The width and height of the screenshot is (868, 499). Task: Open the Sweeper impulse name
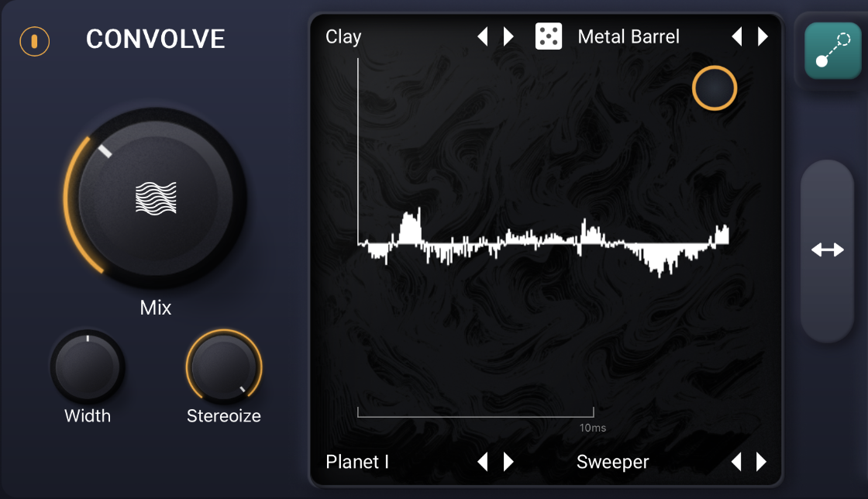pos(612,461)
